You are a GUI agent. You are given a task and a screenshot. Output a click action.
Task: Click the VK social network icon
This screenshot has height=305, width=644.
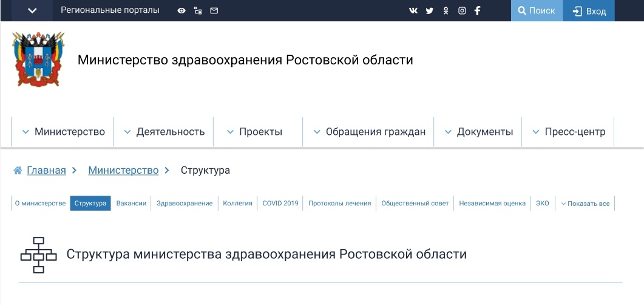[x=413, y=11]
